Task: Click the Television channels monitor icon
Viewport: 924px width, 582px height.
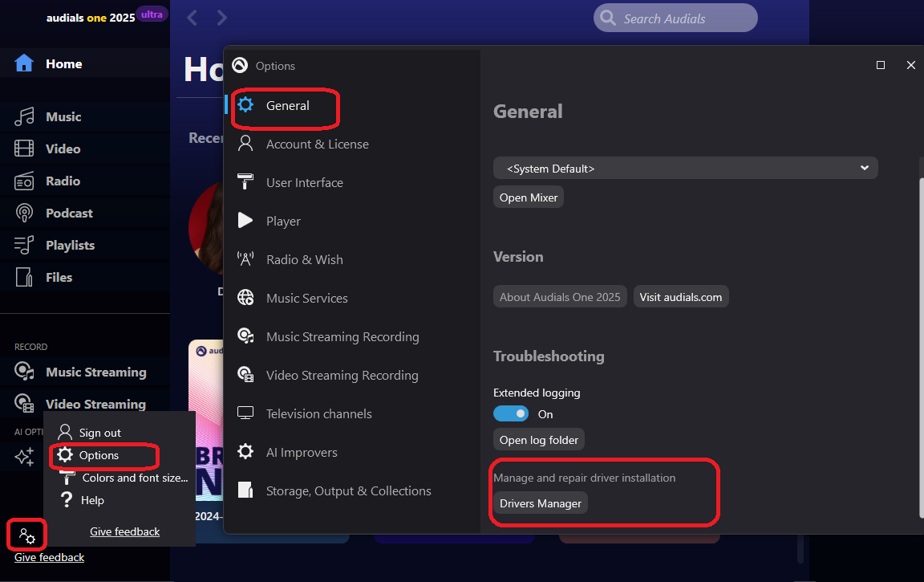Action: [245, 413]
